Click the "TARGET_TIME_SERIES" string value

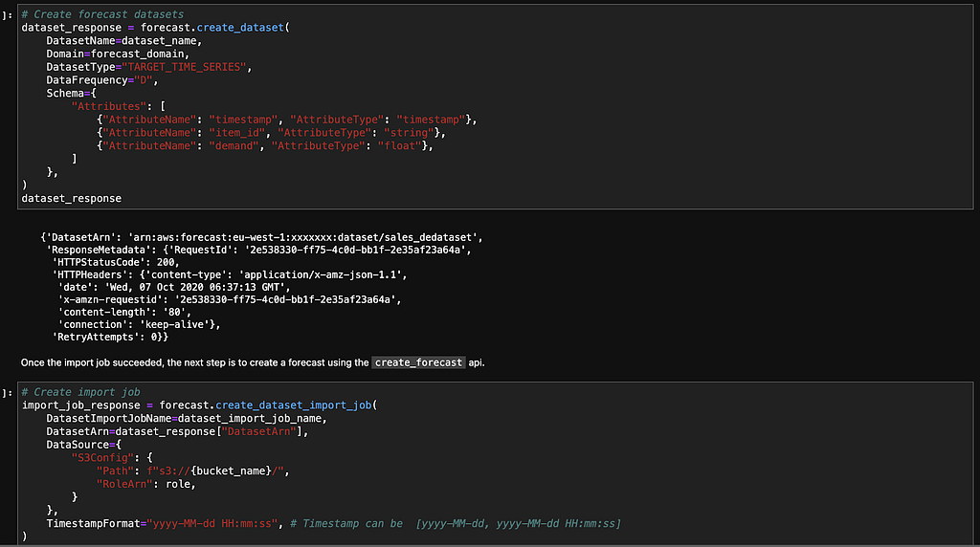pyautogui.click(x=184, y=67)
